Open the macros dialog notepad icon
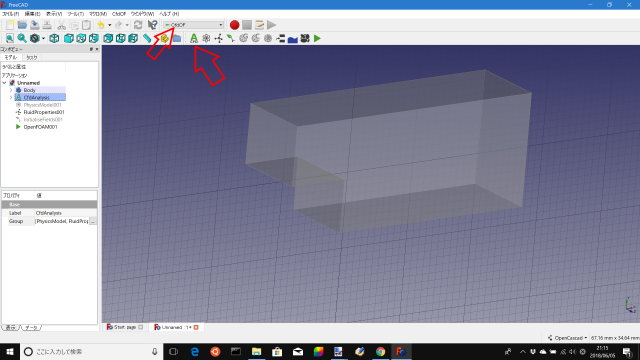Image resolution: width=640 pixels, height=360 pixels. [x=259, y=25]
